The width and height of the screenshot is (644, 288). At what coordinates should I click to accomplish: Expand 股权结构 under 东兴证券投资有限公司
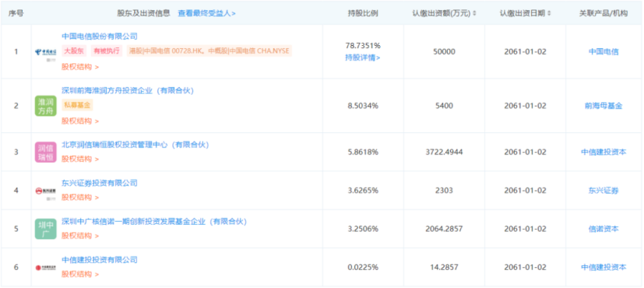tap(80, 198)
